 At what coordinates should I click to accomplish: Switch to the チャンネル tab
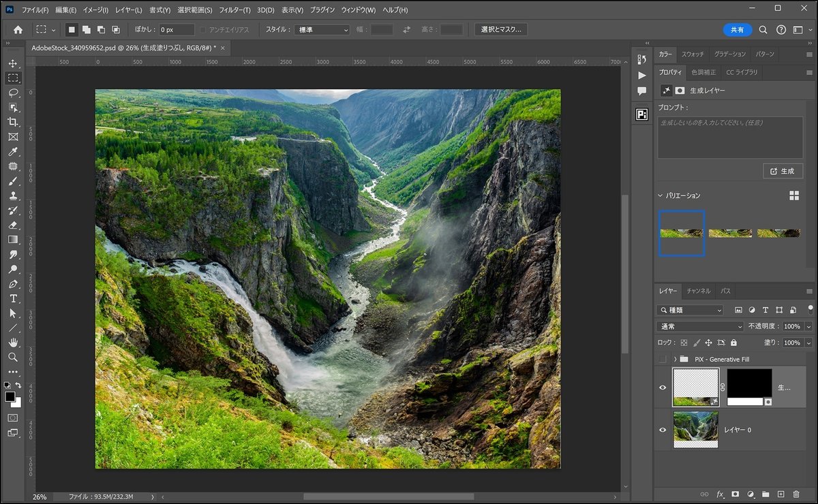(x=699, y=291)
